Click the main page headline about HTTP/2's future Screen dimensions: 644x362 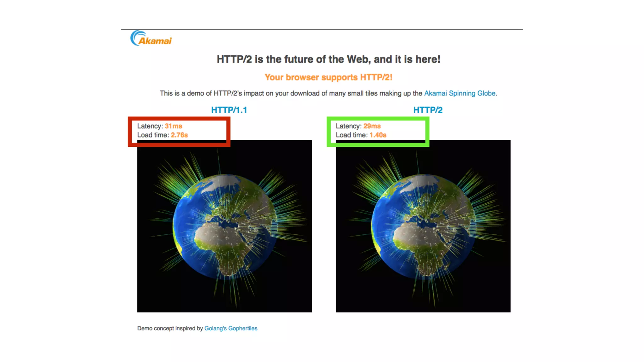click(x=328, y=59)
